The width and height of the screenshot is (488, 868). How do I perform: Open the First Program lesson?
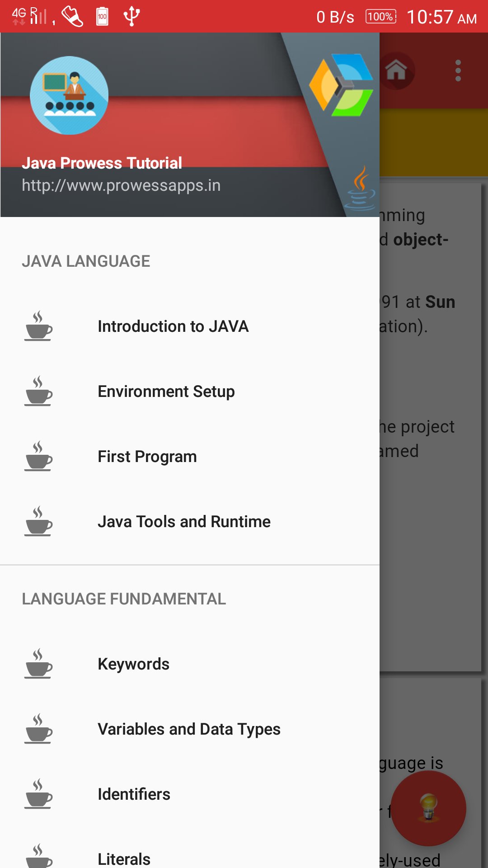pos(190,457)
